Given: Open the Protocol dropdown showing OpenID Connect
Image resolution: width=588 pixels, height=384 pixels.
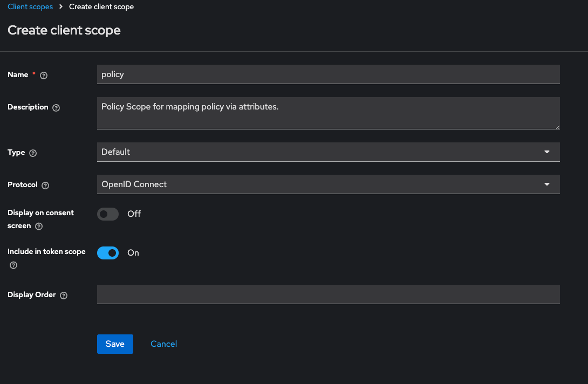Looking at the screenshot, I should (x=328, y=184).
